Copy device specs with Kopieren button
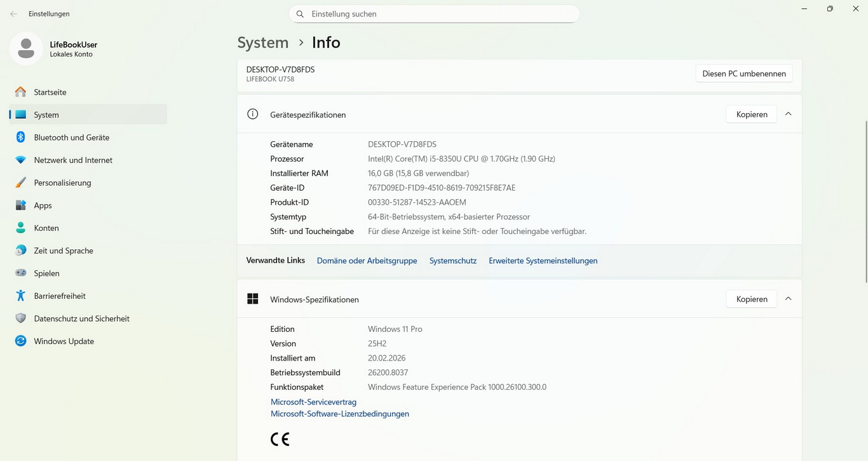Viewport: 868px width, 461px height. point(751,114)
